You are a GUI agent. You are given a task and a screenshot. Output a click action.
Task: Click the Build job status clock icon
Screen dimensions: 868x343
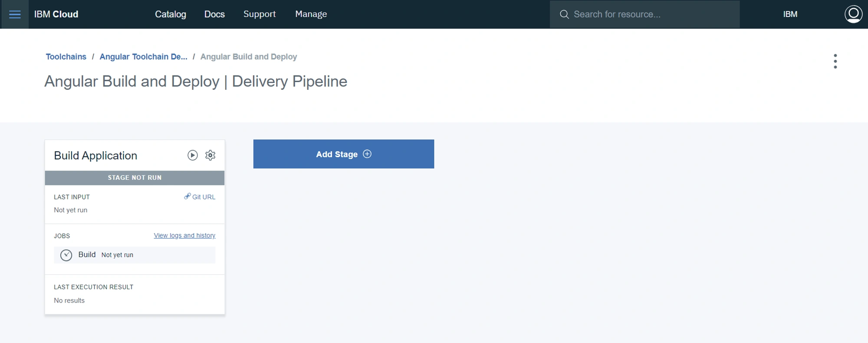click(x=66, y=255)
